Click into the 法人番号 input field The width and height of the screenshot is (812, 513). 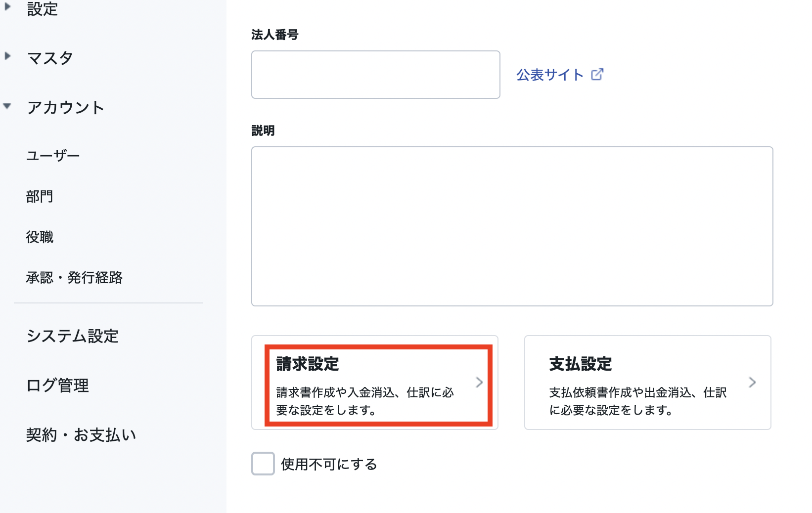click(376, 75)
